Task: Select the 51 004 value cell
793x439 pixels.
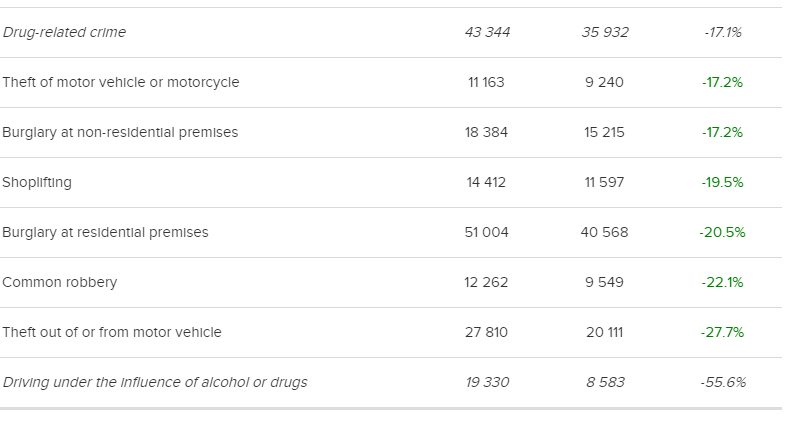Action: pyautogui.click(x=487, y=232)
